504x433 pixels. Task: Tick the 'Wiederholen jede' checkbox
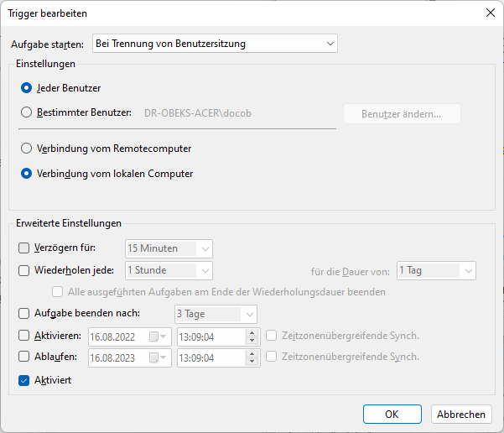pyautogui.click(x=23, y=270)
